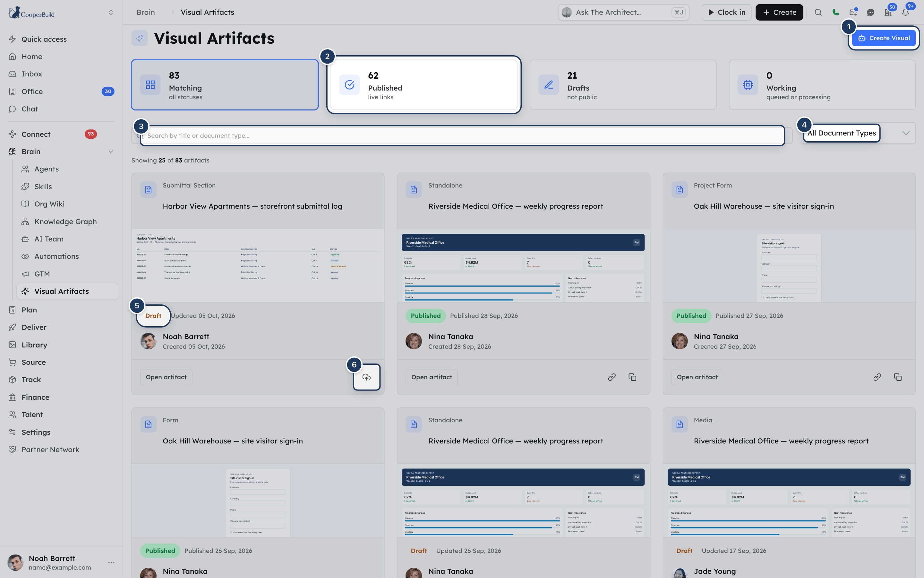The width and height of the screenshot is (924, 578).
Task: Open artifact for Oak Hill Project Form card
Action: coord(697,377)
